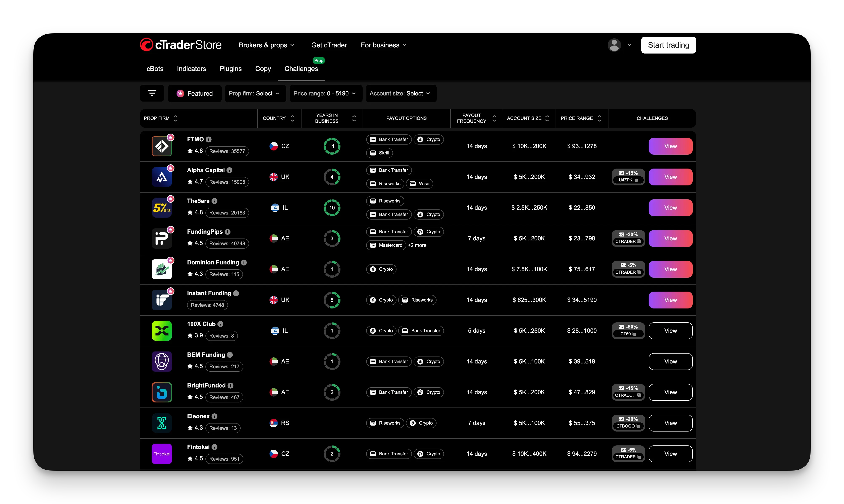Click the FTMO logo thumbnail
844x504 pixels.
coord(162,146)
